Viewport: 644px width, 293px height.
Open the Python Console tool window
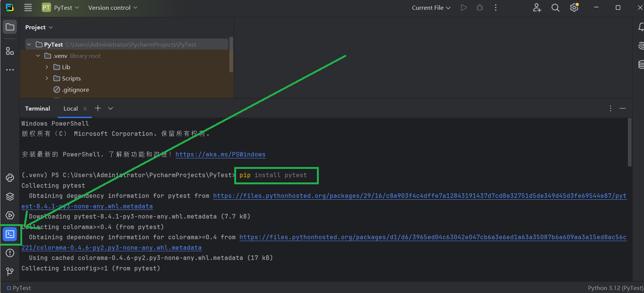(x=10, y=178)
